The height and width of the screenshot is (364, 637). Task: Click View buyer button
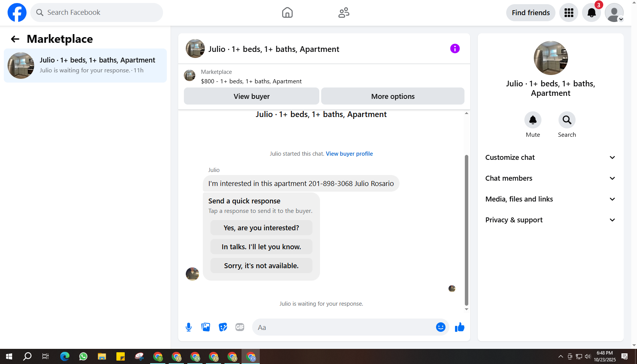[x=251, y=96]
